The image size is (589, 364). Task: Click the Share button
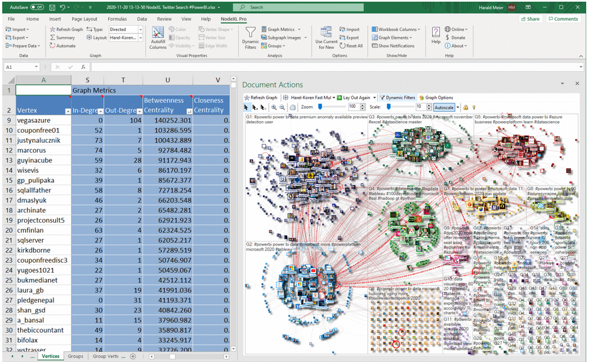point(530,19)
